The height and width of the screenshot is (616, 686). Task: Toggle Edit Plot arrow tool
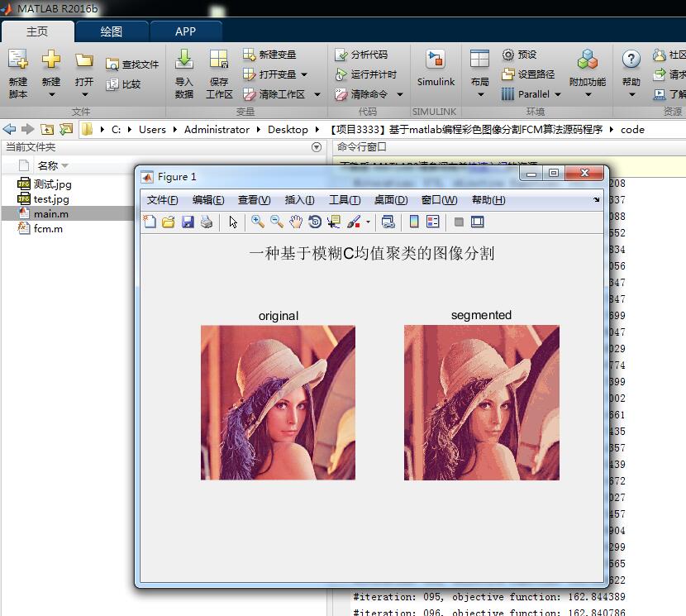pyautogui.click(x=233, y=222)
